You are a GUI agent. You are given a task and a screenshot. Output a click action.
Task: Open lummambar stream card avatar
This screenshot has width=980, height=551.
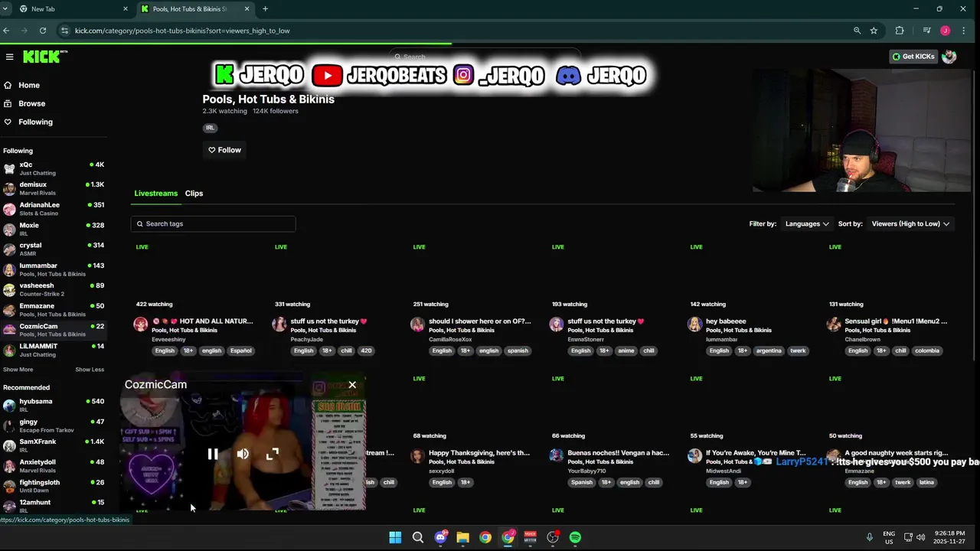(x=695, y=324)
